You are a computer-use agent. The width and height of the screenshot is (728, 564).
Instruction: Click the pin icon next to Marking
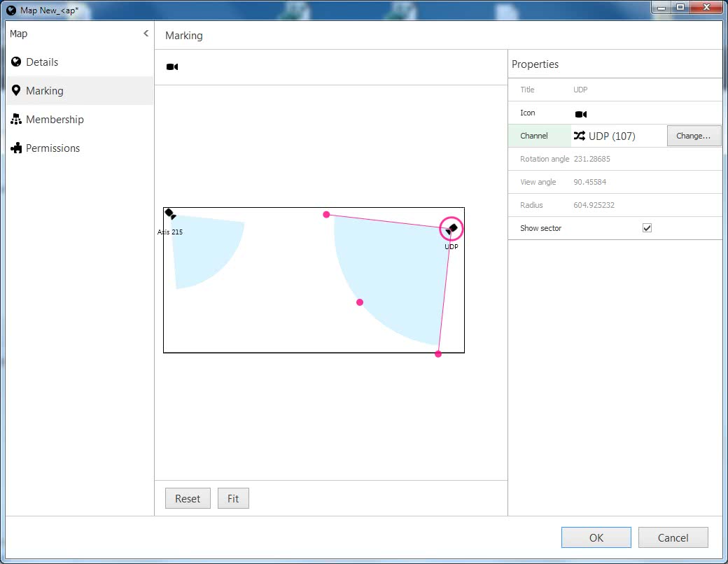(x=16, y=91)
